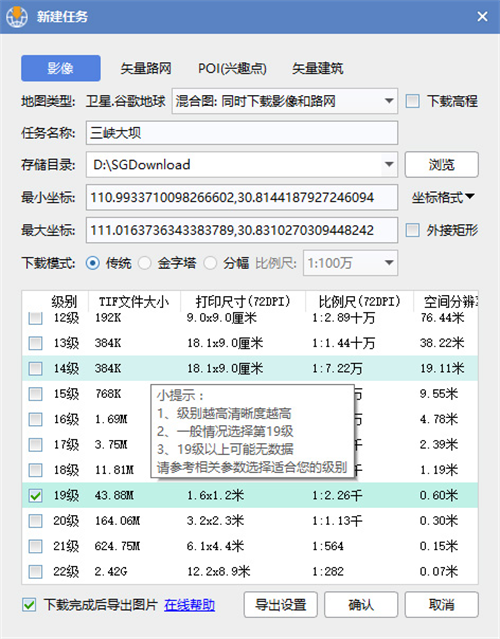This screenshot has width=500, height=639.
Task: Check the 15级 level checkbox
Action: (x=35, y=394)
